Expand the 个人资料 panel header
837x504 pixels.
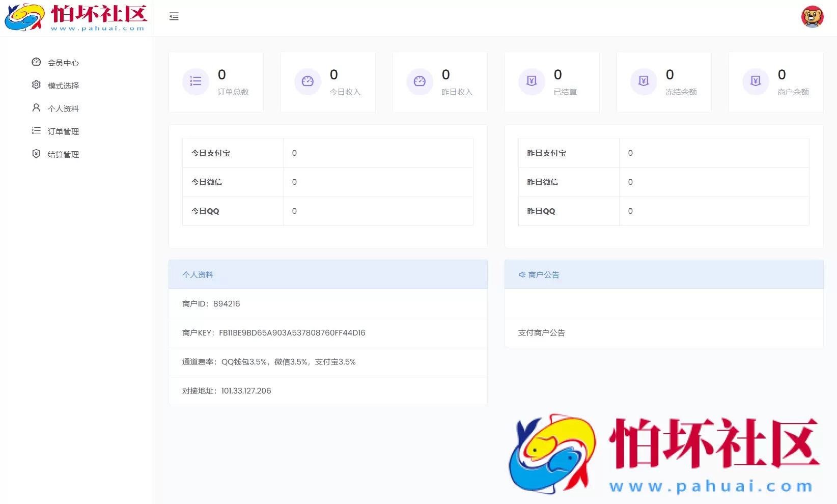coord(198,274)
